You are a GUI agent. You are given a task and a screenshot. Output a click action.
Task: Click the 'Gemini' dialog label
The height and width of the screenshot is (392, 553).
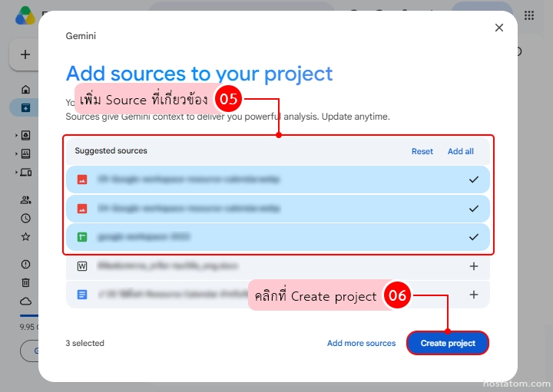pyautogui.click(x=81, y=36)
